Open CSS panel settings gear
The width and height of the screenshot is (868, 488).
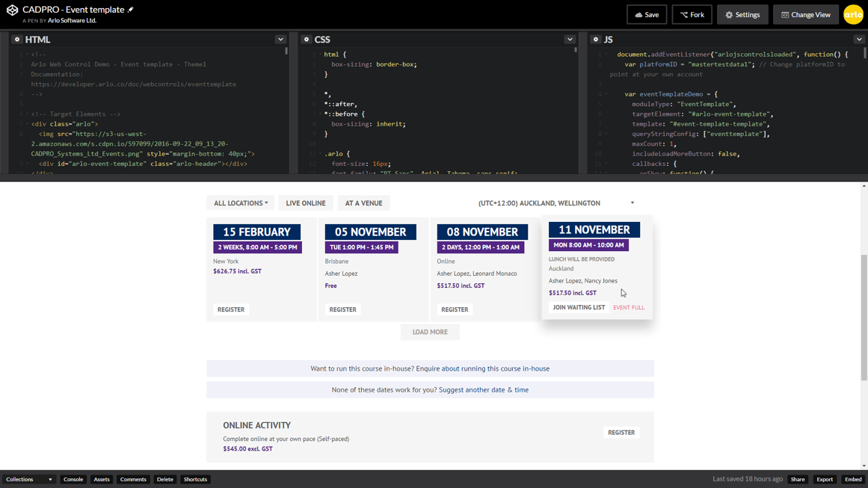[x=307, y=40]
